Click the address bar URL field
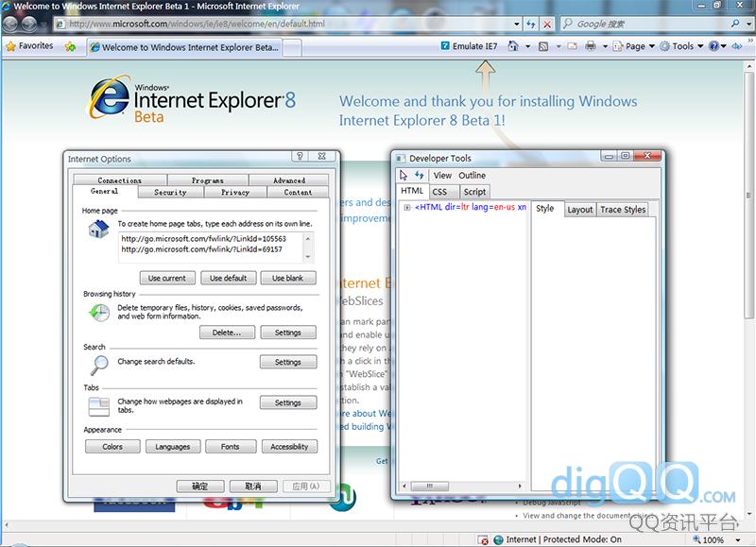Viewport: 756px width, 547px height. click(284, 24)
